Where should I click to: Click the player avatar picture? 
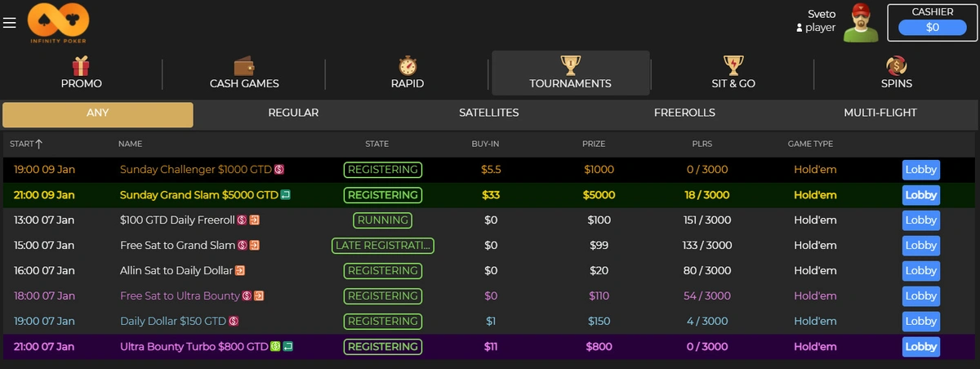[861, 22]
